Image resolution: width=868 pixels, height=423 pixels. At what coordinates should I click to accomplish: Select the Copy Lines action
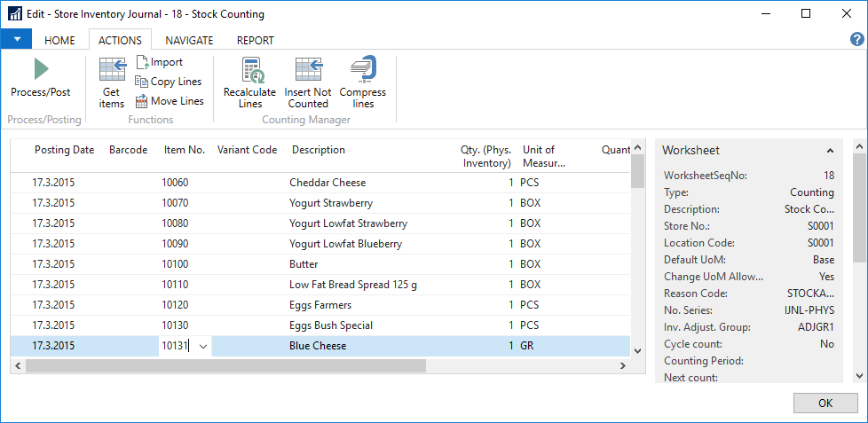click(169, 82)
